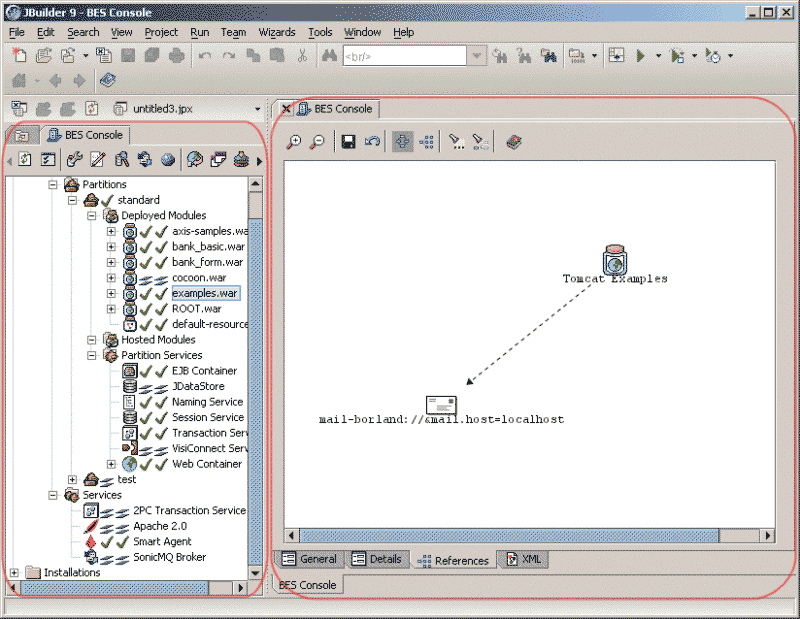Click the wrench icon in BES Console toolbar
This screenshot has height=619, width=800.
pos(74,159)
